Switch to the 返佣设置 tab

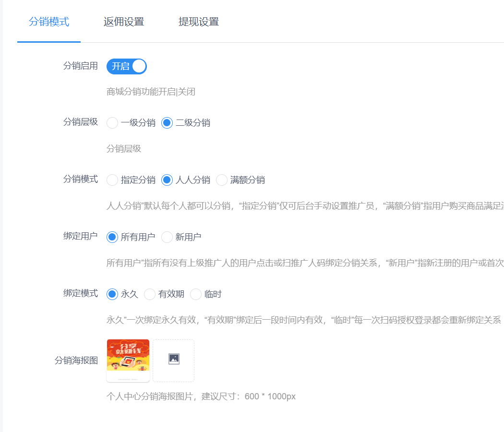(124, 22)
